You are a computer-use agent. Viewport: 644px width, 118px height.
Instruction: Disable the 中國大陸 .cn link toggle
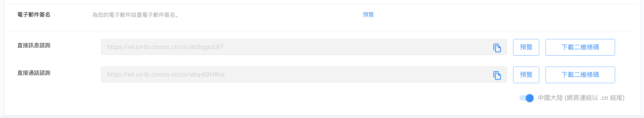pos(526,98)
